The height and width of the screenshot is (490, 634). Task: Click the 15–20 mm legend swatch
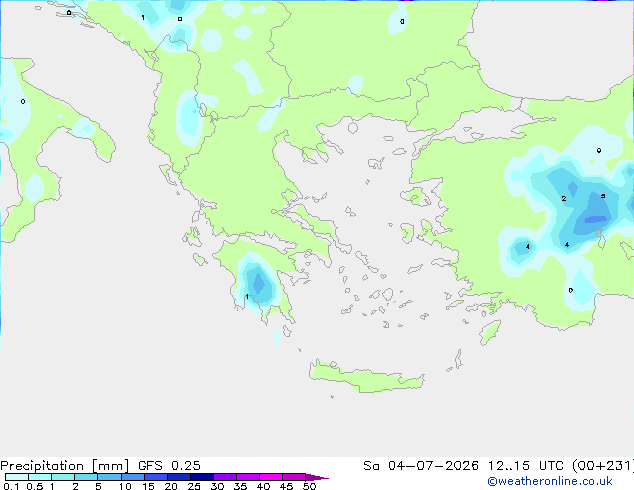pos(155,477)
